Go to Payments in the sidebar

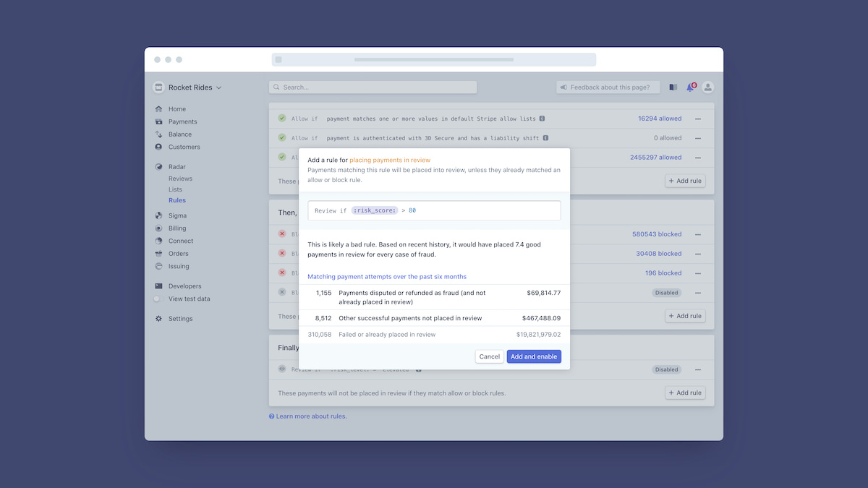click(182, 121)
